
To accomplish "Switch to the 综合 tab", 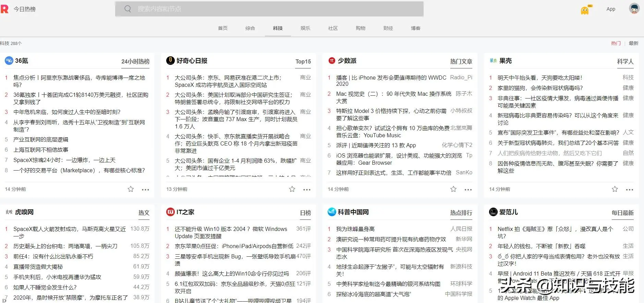I will (x=250, y=28).
